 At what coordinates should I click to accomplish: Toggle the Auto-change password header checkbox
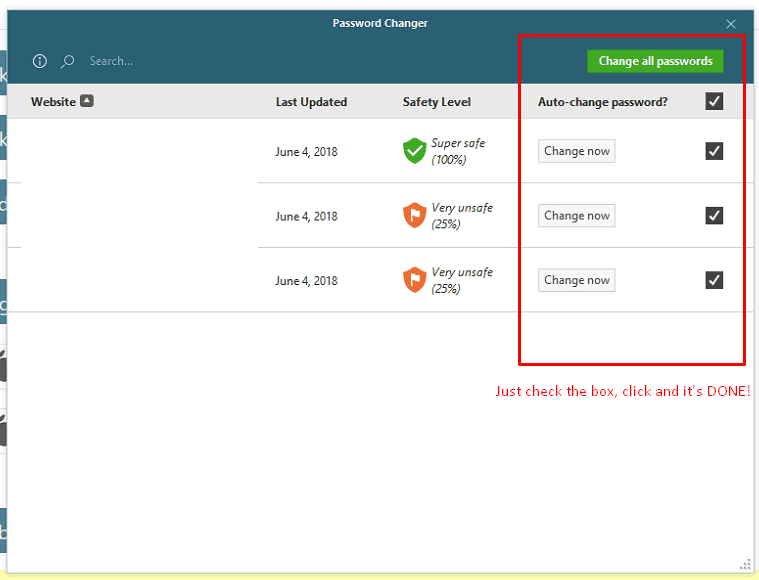[x=714, y=101]
